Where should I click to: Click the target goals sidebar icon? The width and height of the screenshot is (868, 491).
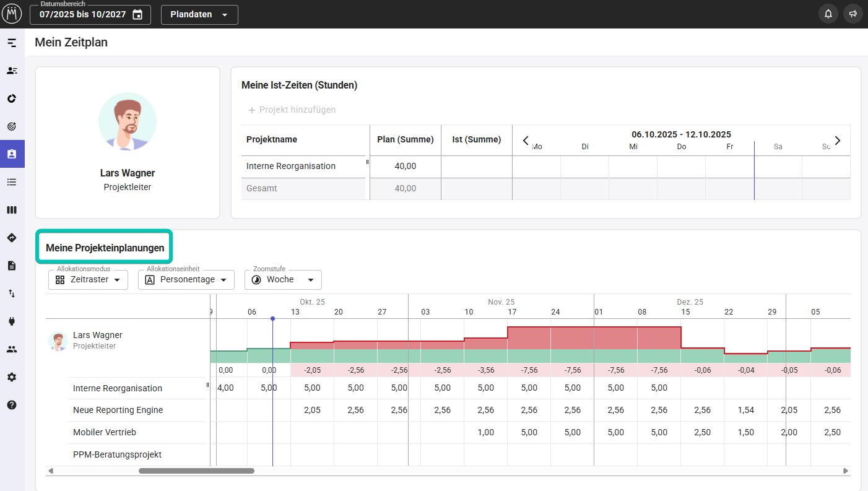(x=12, y=126)
